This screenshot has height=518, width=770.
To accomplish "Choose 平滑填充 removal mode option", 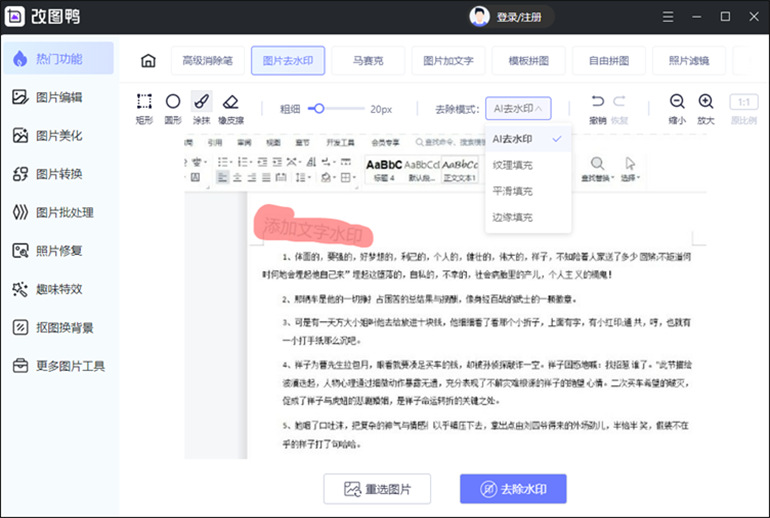I will click(x=513, y=191).
